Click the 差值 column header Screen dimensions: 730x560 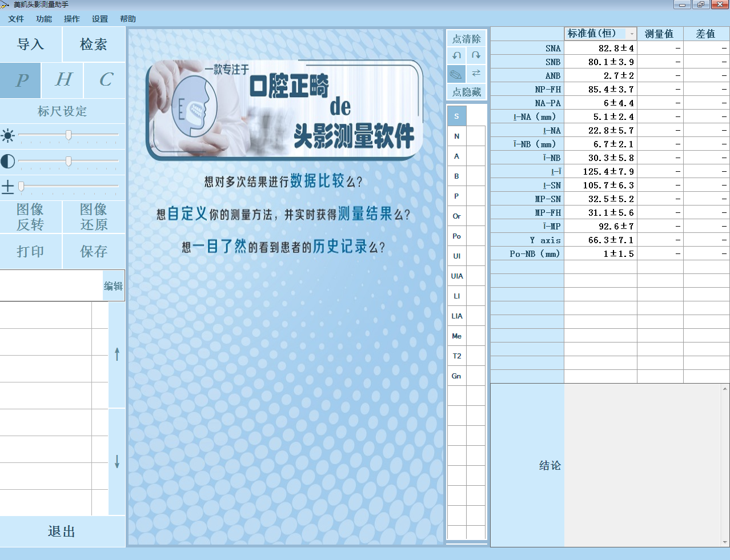click(706, 34)
